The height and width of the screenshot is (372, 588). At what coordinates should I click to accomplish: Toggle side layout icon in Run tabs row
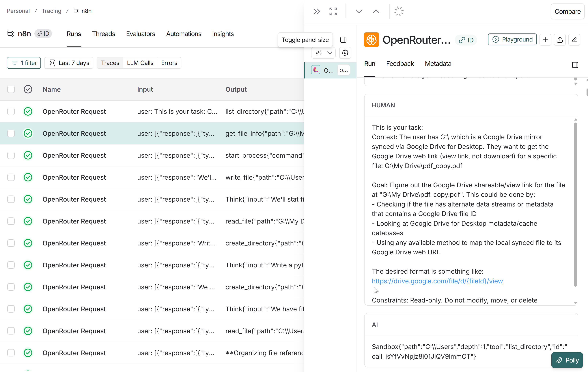[575, 65]
